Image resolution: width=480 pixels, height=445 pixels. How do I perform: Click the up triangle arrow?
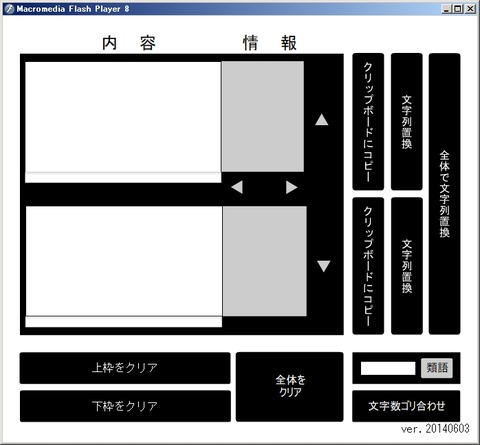click(x=322, y=120)
